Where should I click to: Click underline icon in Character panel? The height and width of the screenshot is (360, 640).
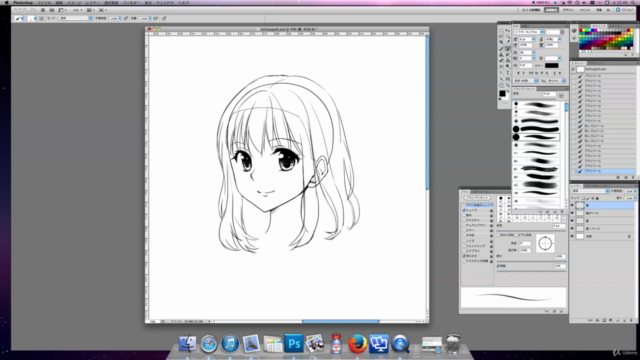tap(554, 73)
